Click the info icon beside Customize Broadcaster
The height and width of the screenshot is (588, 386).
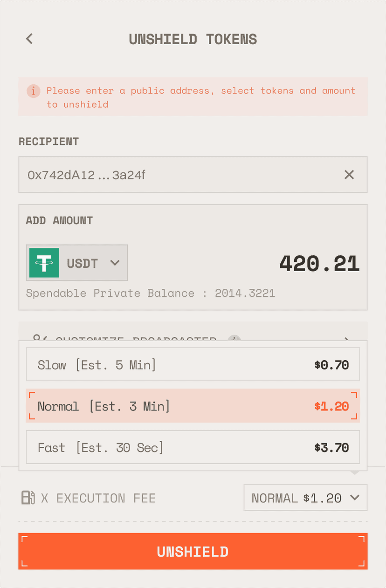tap(234, 339)
